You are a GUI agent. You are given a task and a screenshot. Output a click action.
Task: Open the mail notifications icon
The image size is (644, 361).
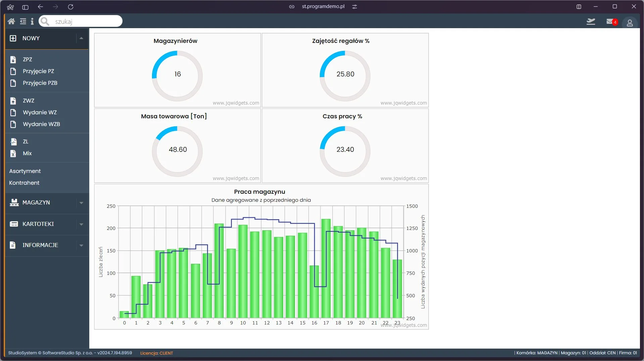(611, 22)
